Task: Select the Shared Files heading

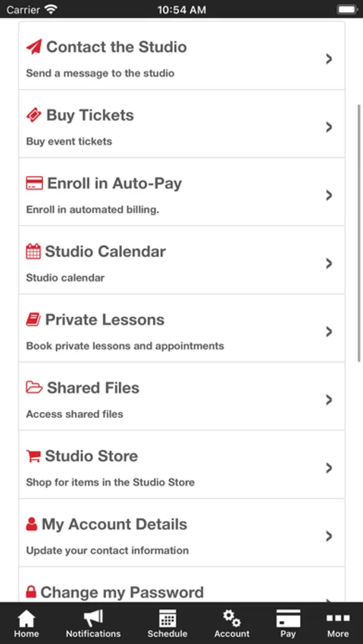Action: pos(93,388)
